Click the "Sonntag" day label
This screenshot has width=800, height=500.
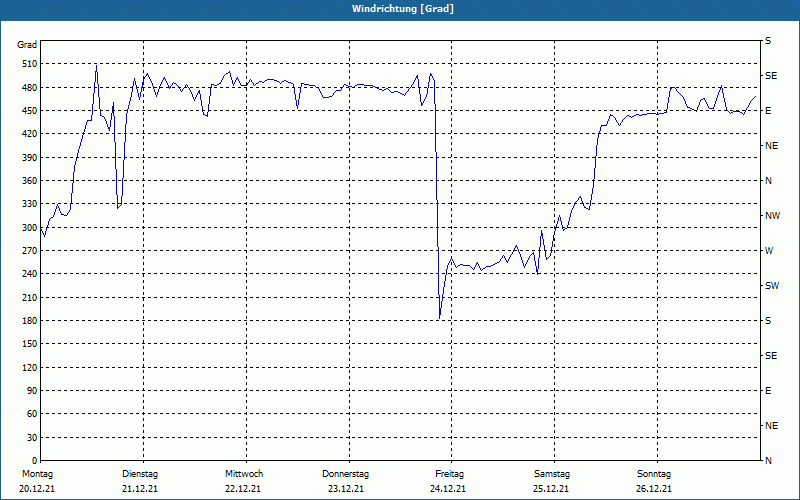pyautogui.click(x=654, y=474)
